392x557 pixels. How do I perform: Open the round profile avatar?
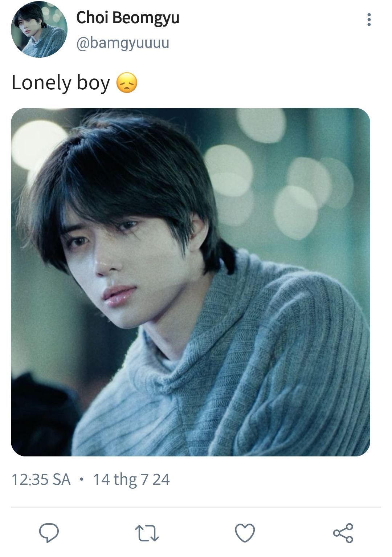(x=39, y=30)
